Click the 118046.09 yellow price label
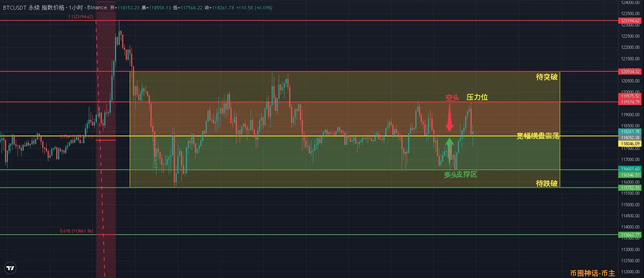This screenshot has width=644, height=278. point(630,144)
